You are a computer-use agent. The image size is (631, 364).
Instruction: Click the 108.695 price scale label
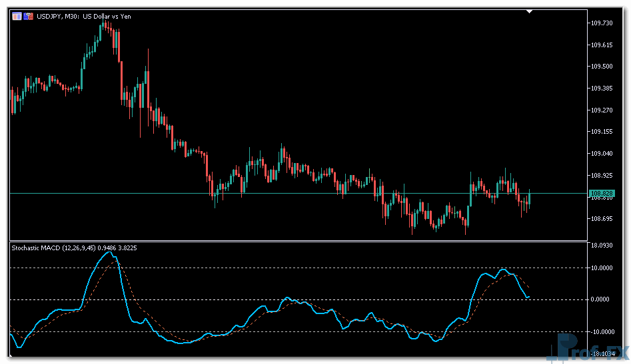point(601,219)
